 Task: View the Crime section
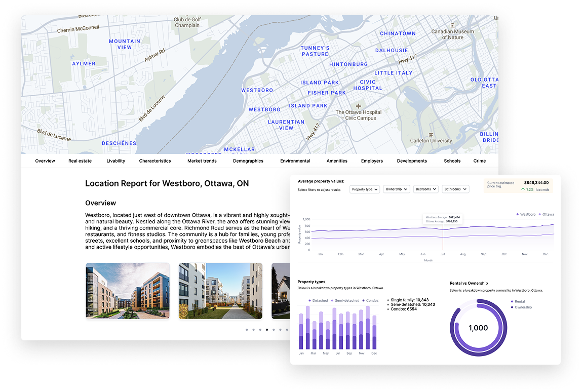[x=479, y=161]
